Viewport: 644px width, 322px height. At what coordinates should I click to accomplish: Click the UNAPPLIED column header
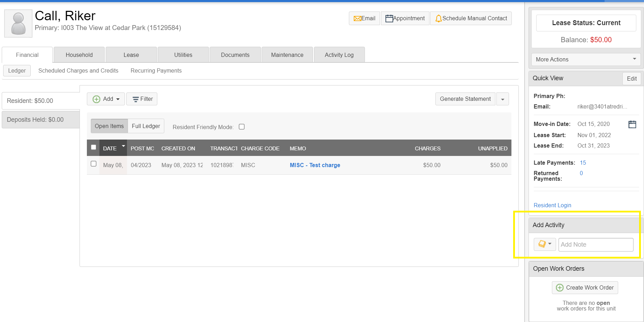(x=493, y=149)
